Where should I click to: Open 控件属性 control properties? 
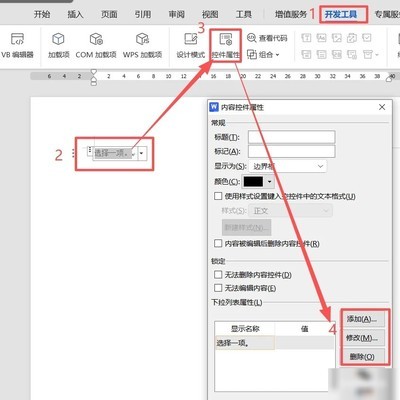point(226,46)
